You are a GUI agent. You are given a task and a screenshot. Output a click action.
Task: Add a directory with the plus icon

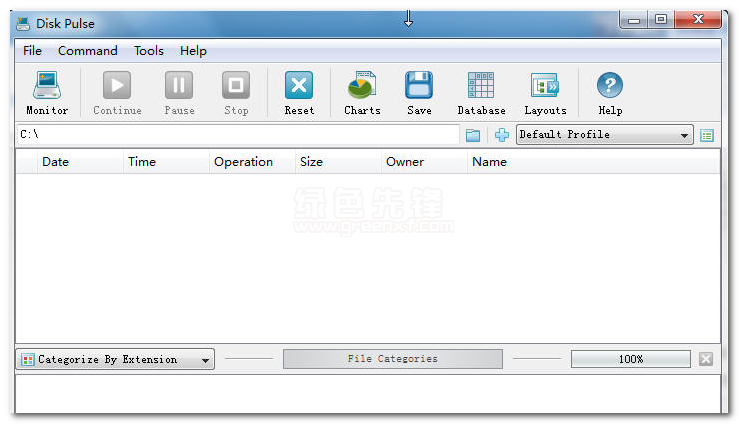pos(502,135)
